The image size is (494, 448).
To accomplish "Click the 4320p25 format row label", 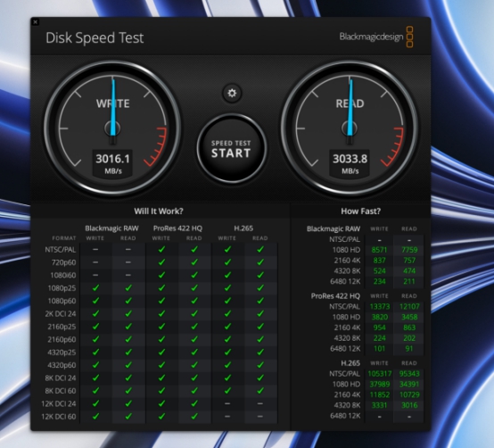I will coord(62,353).
